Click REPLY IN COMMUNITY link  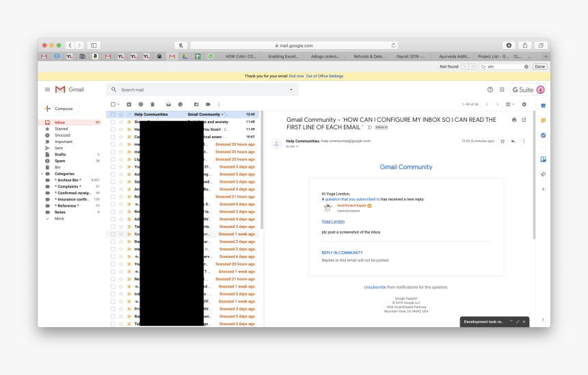[342, 253]
